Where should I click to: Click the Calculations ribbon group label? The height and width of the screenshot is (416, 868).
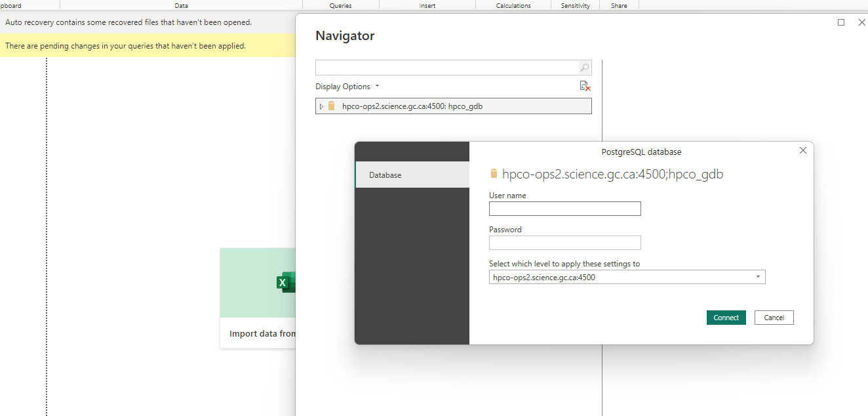click(x=513, y=5)
